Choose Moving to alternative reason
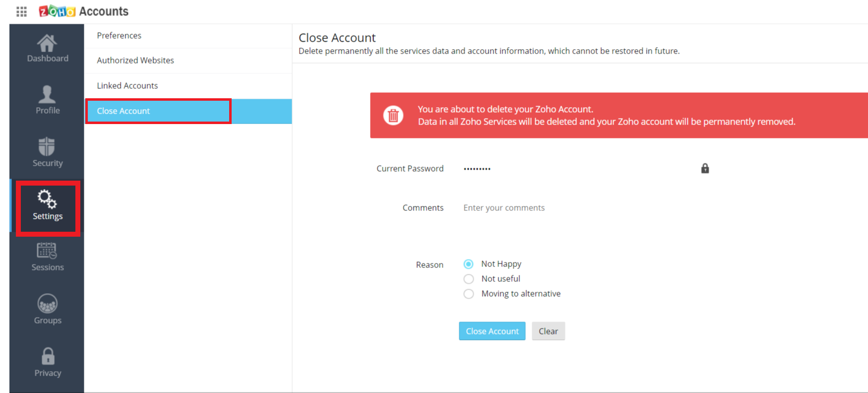This screenshot has height=393, width=868. 469,294
